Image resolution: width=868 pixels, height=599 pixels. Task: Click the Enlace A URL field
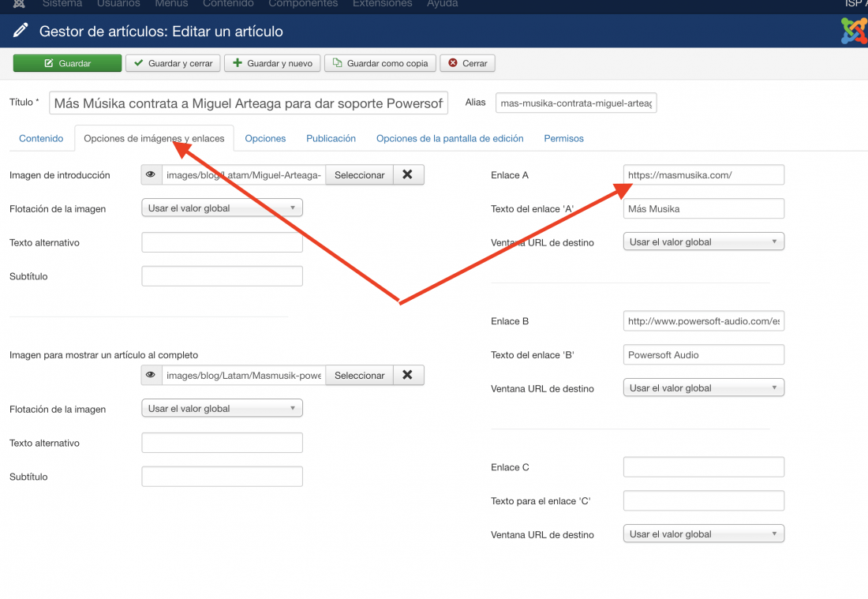pyautogui.click(x=704, y=174)
